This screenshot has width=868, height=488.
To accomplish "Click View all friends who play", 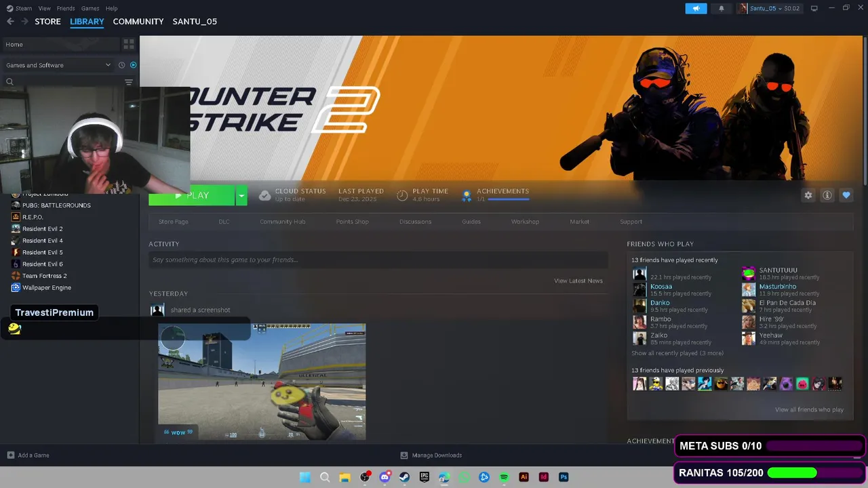I will coord(810,409).
